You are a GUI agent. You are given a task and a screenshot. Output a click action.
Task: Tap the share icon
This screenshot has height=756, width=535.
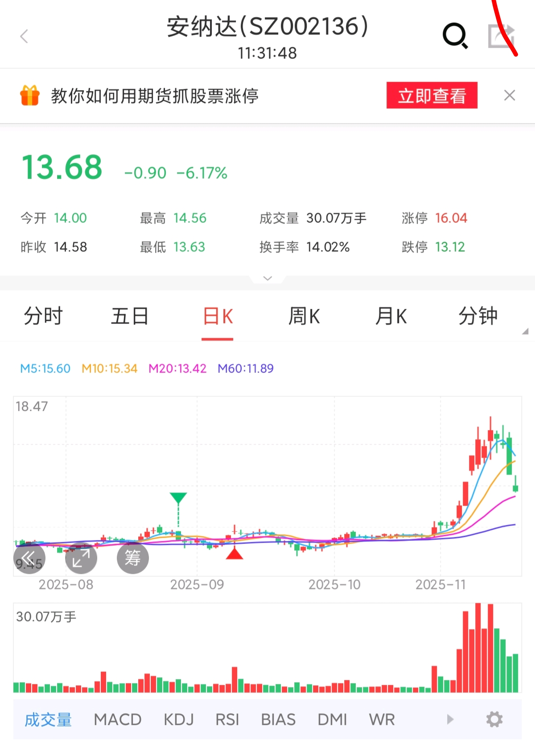point(502,36)
